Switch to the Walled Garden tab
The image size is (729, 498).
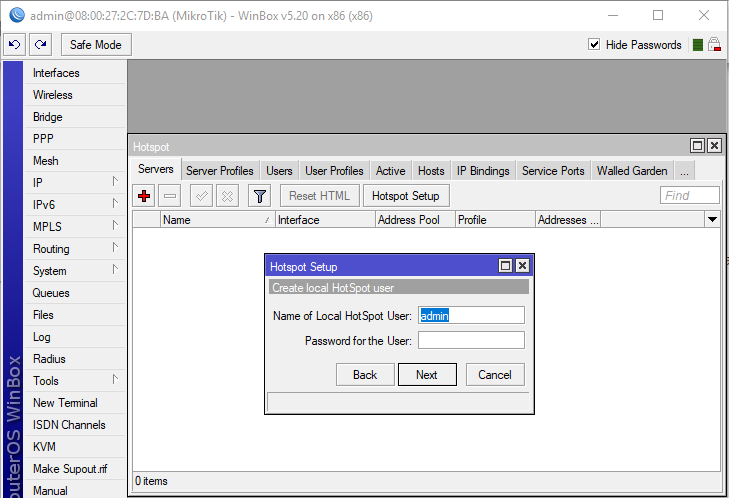pos(632,171)
